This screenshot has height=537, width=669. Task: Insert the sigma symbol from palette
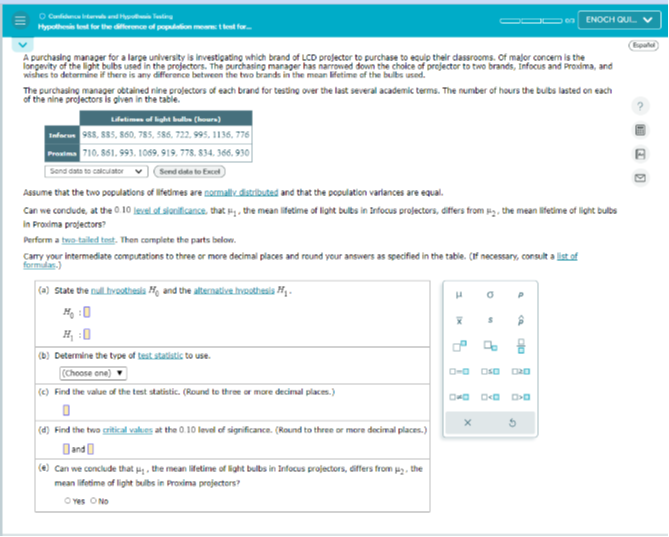point(490,294)
